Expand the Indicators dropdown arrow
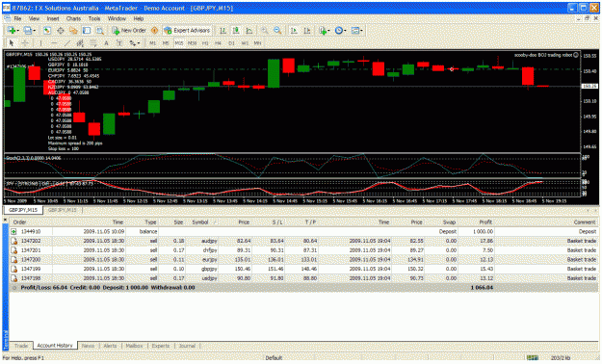Screen dimensions: 602x364 329,31
